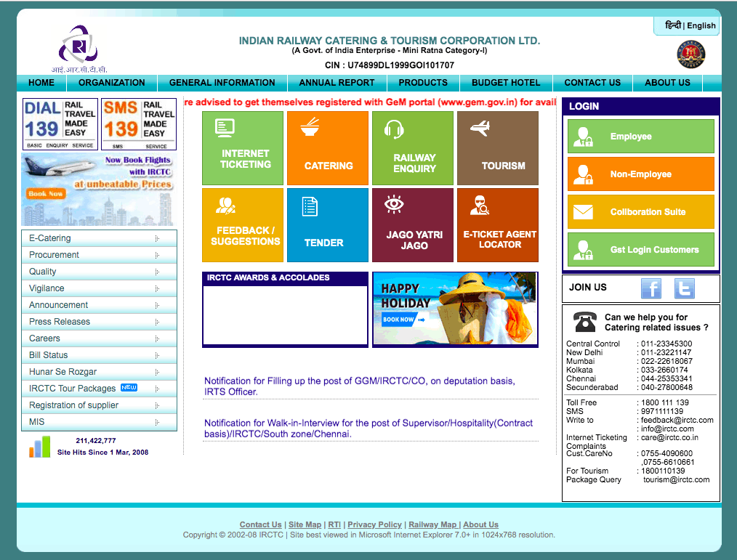
Task: Click the Facebook icon under Join Us
Action: [651, 288]
